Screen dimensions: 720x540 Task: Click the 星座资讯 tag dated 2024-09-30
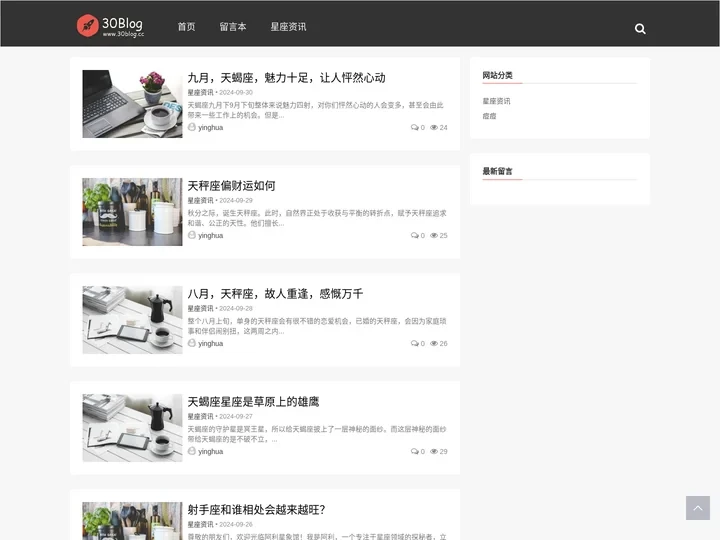click(x=201, y=92)
